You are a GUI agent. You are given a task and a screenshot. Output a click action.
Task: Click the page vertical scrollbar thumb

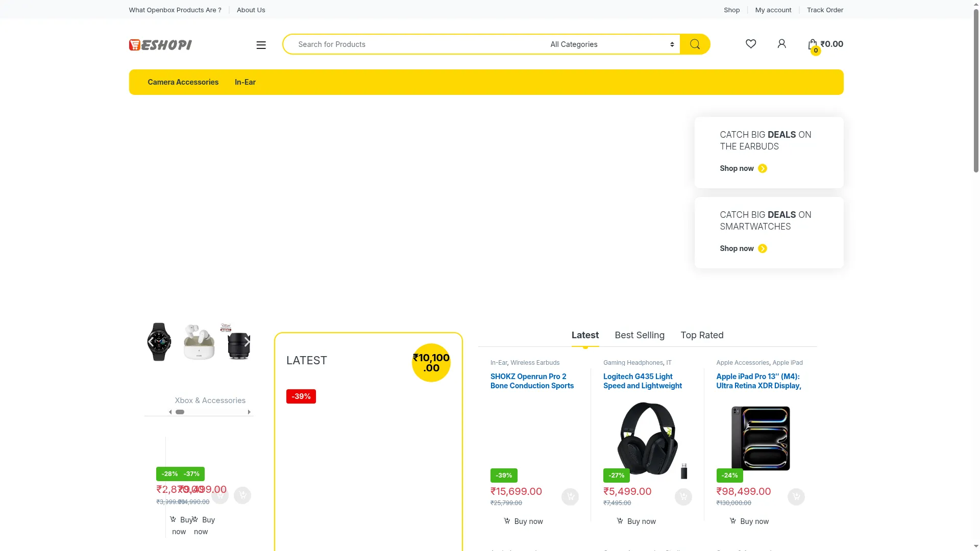[x=975, y=92]
